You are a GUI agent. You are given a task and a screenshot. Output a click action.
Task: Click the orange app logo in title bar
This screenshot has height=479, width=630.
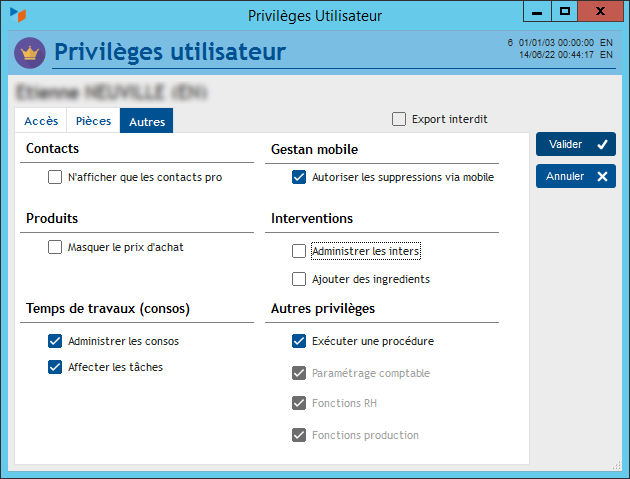click(x=16, y=13)
